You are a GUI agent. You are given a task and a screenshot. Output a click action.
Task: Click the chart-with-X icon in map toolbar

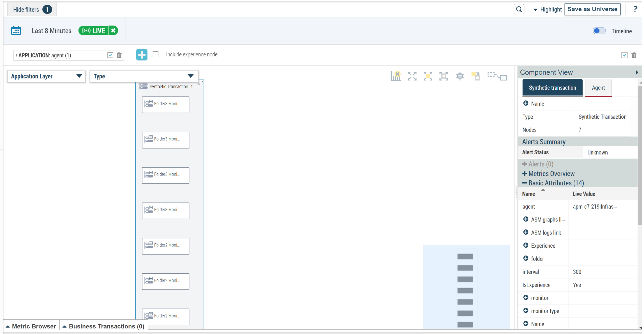pos(396,76)
